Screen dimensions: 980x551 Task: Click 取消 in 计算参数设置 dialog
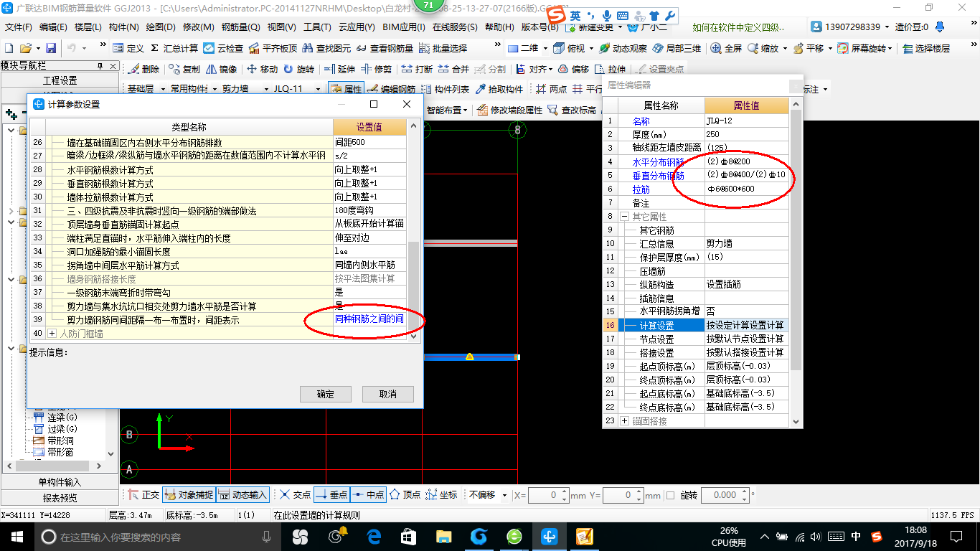point(388,394)
